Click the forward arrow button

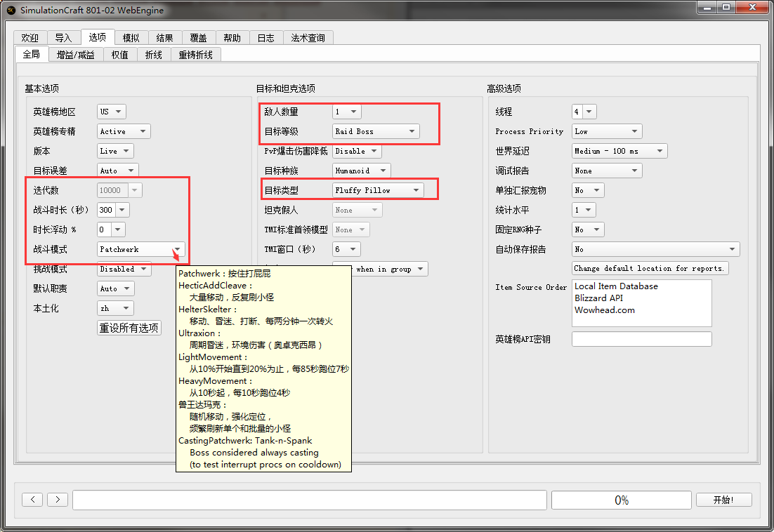(58, 500)
